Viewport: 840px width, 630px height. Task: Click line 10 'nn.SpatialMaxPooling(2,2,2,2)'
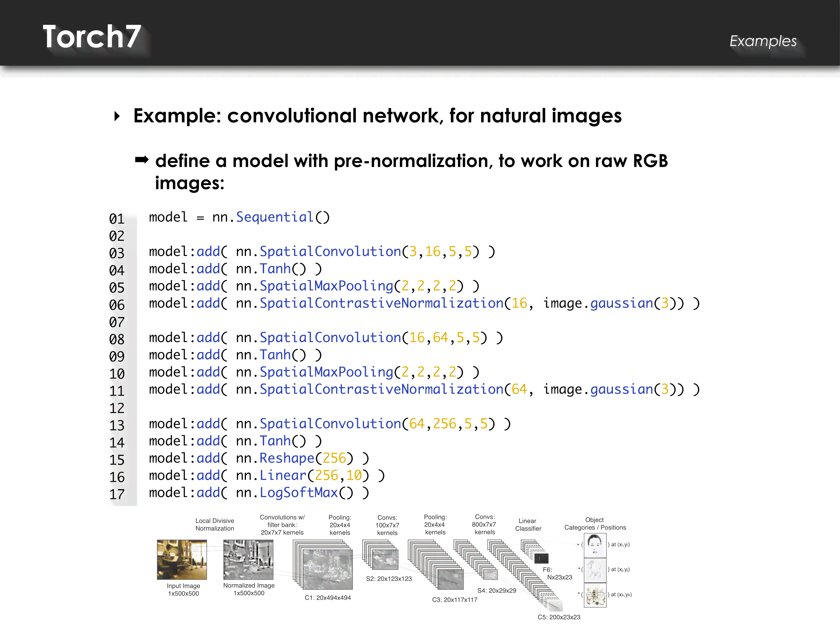[350, 372]
